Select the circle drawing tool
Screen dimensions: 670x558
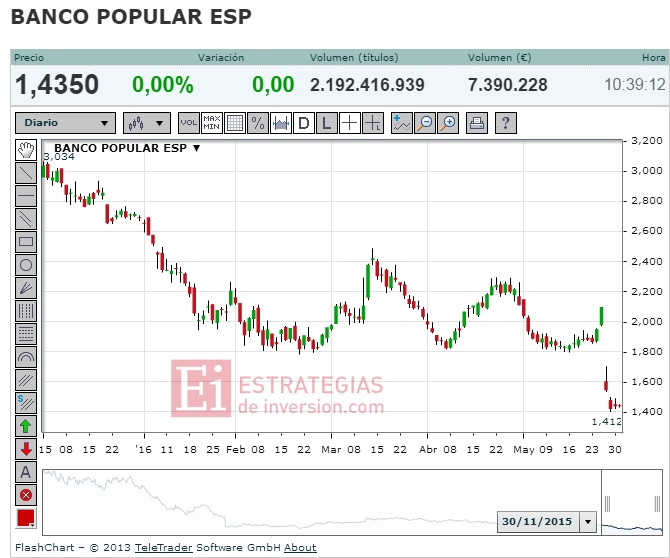click(x=26, y=265)
